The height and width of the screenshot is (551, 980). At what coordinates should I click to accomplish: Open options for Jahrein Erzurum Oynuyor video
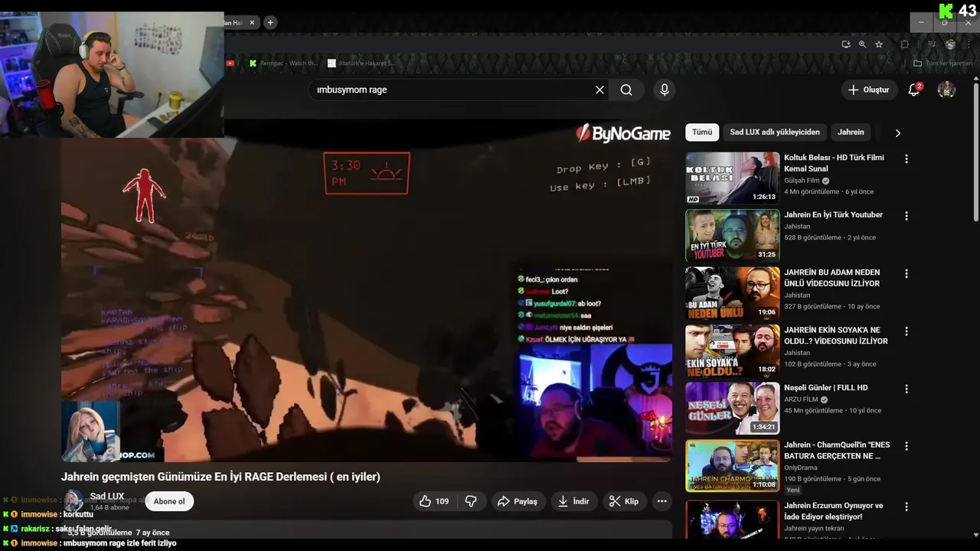point(906,507)
